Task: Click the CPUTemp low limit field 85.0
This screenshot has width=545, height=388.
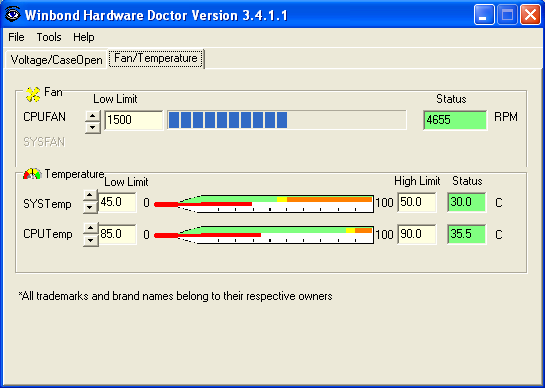Action: [118, 234]
